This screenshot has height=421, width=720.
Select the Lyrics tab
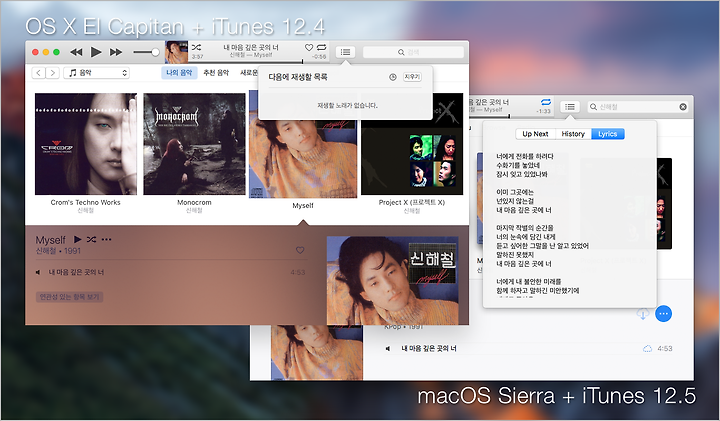(x=608, y=134)
